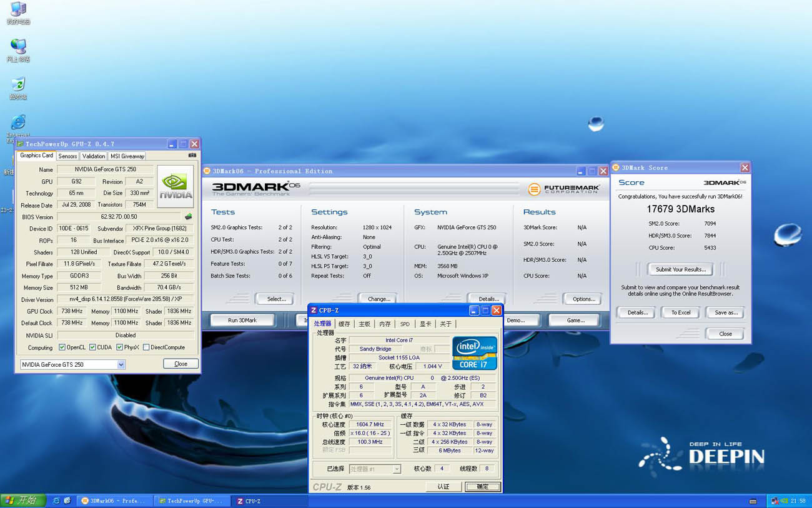Open the 开始 Start menu button

pos(23,501)
